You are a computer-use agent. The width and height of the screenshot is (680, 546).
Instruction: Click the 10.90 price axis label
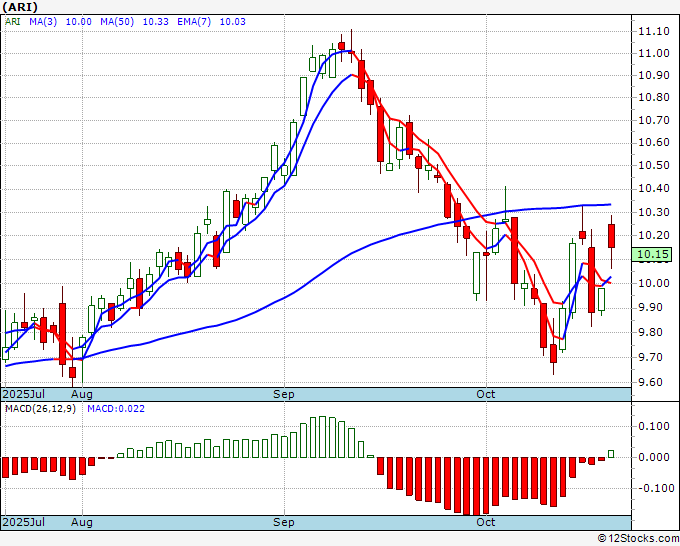coord(654,75)
